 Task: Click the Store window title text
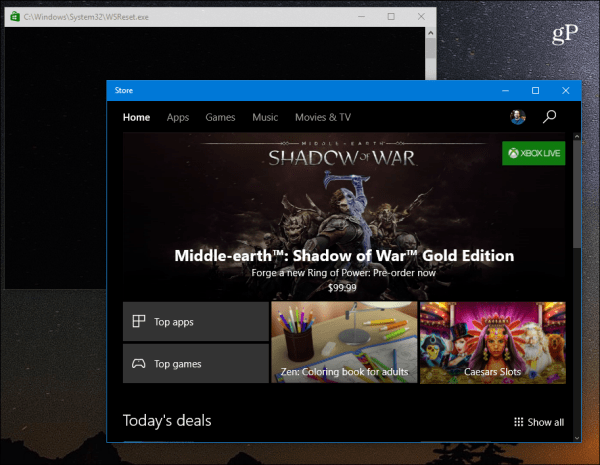(124, 90)
